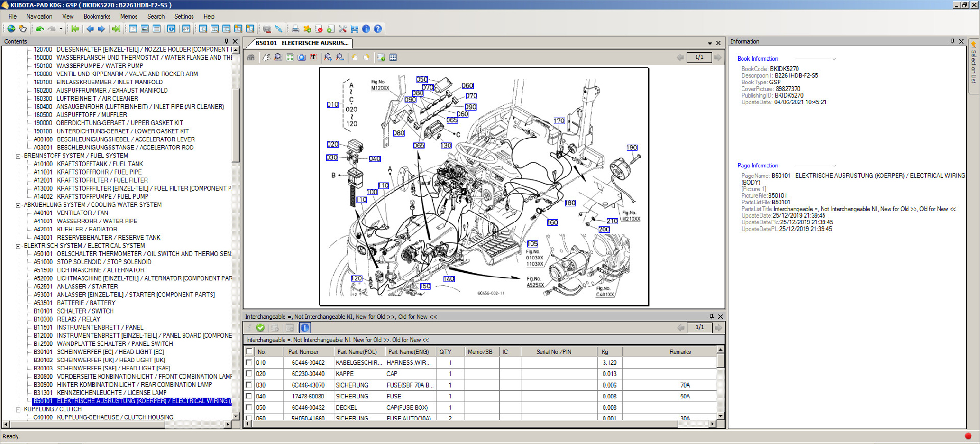Check the box for part 010 harness
The height and width of the screenshot is (444, 980).
249,362
